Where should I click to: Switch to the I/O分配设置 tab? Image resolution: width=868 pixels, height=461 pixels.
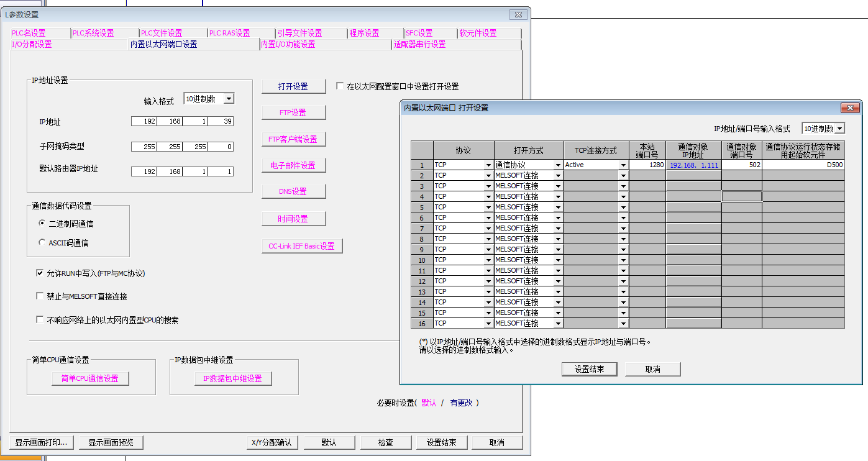tap(32, 45)
